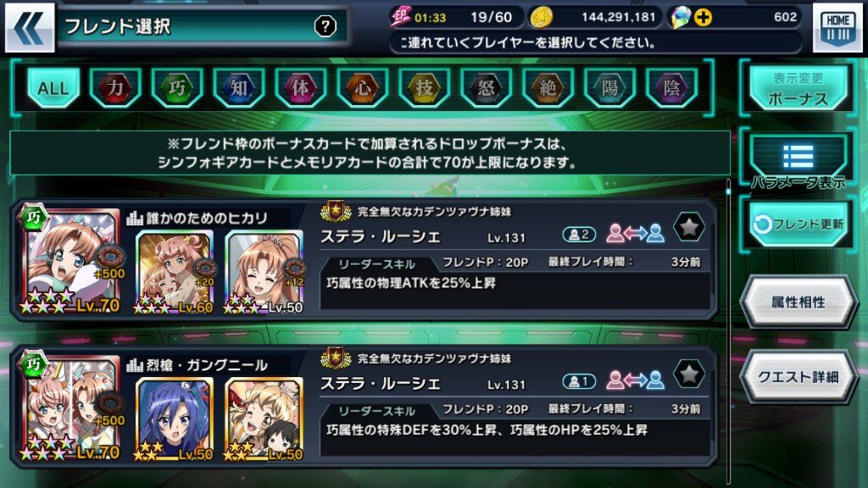Image resolution: width=868 pixels, height=488 pixels.
Task: Select the 怒 attribute filter icon
Action: tap(486, 87)
